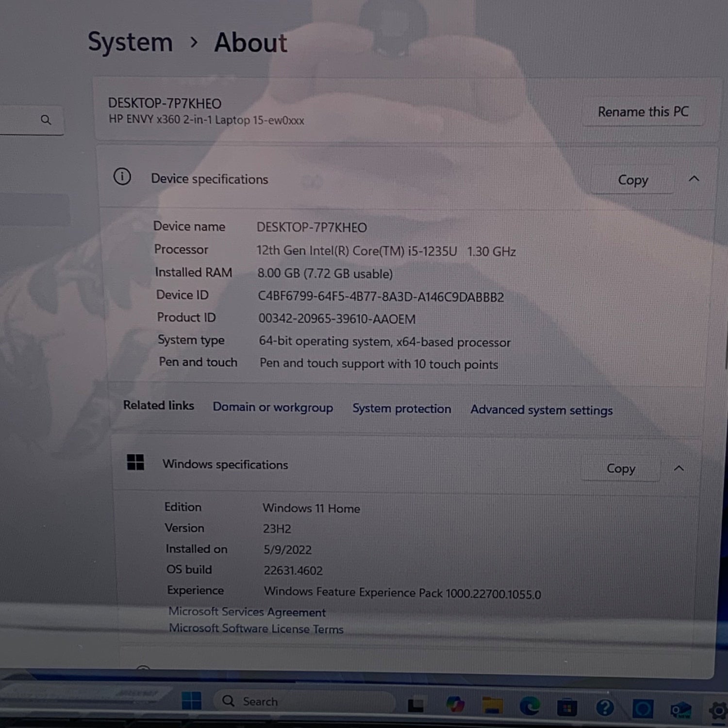728x728 pixels.
Task: Launch Microsoft Edge from the taskbar
Action: (x=529, y=706)
